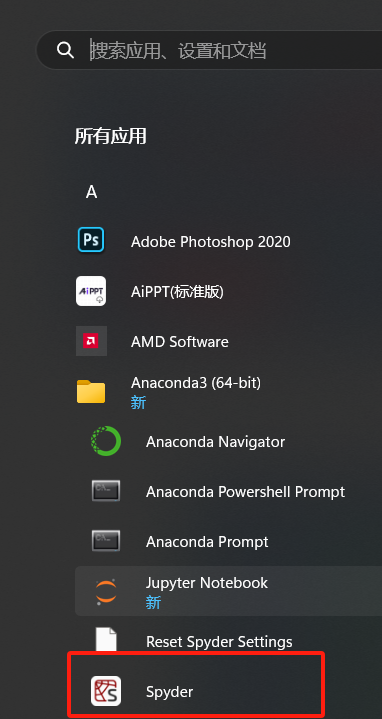Click the red AMD Software icon
This screenshot has height=719, width=382.
point(91,341)
